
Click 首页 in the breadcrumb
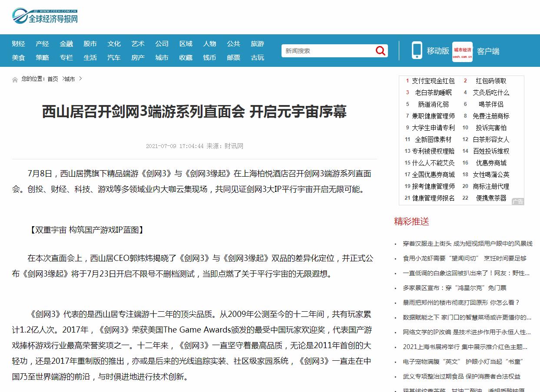(53, 79)
